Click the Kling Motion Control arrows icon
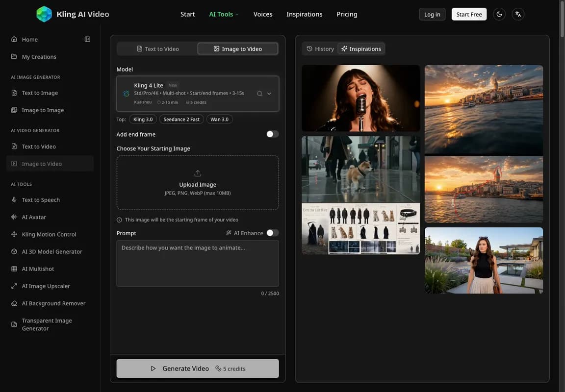The image size is (565, 392). [14, 234]
